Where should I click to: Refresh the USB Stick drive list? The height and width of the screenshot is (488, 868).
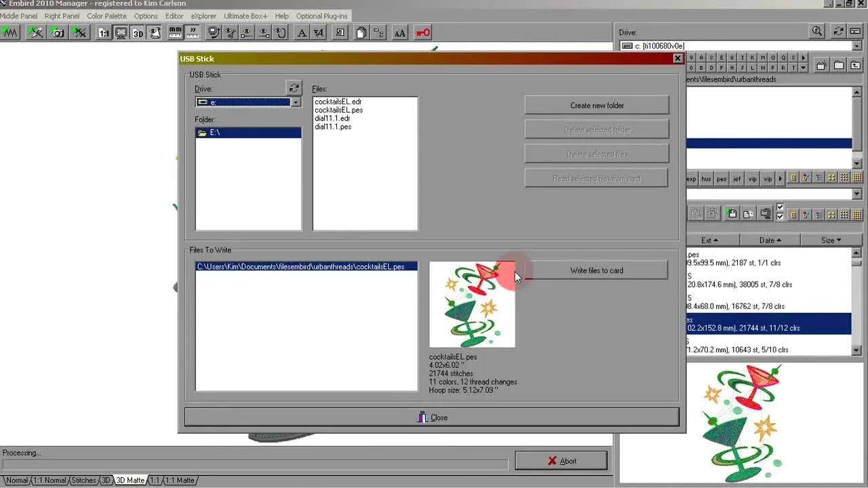coord(294,88)
